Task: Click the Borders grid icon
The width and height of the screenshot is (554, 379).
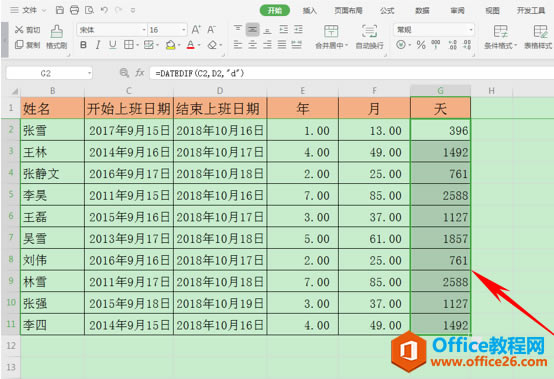Action: tap(129, 45)
